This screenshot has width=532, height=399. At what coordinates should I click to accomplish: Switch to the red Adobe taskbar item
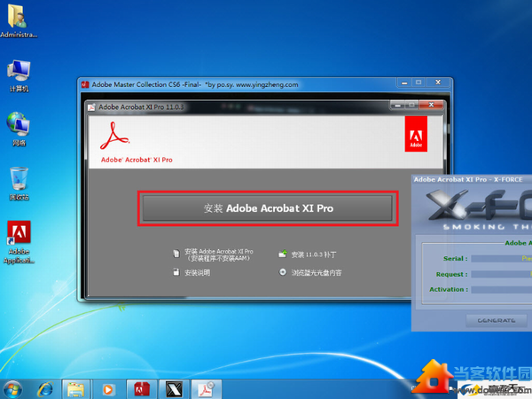142,389
